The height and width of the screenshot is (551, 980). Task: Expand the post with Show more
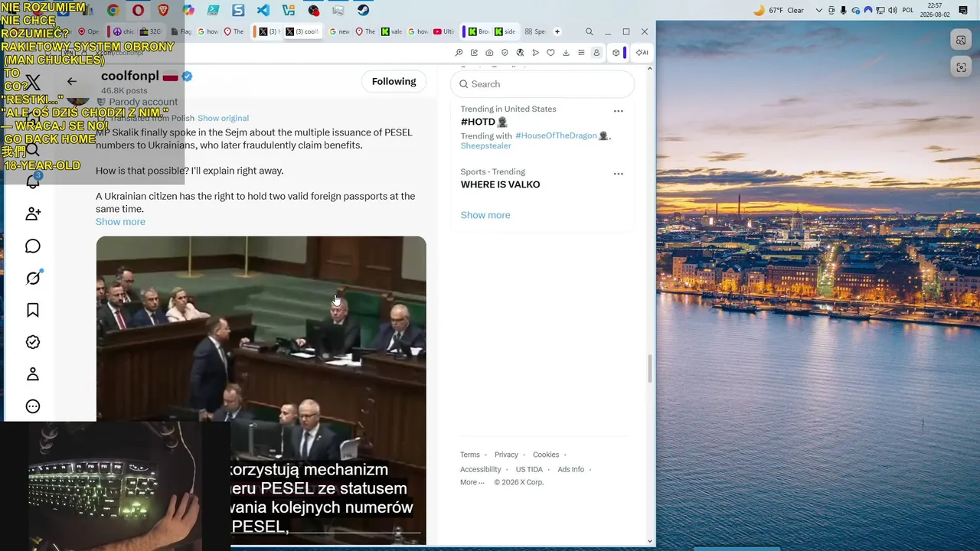click(x=120, y=222)
